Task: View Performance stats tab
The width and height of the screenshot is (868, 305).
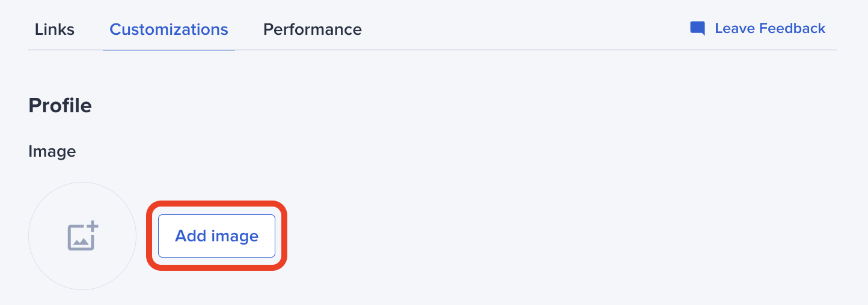Action: (313, 29)
